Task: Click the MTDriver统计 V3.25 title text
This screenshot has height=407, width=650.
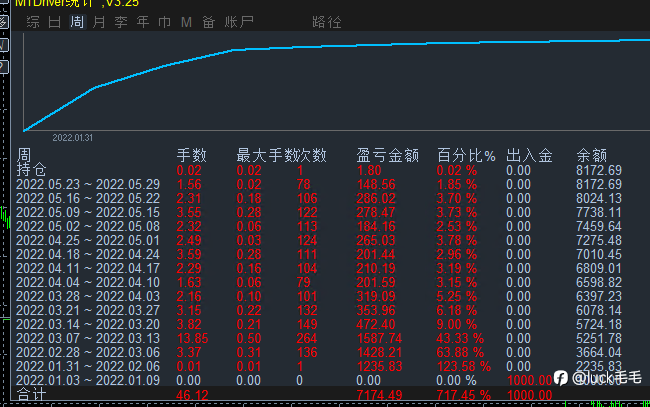Action: 77,3
